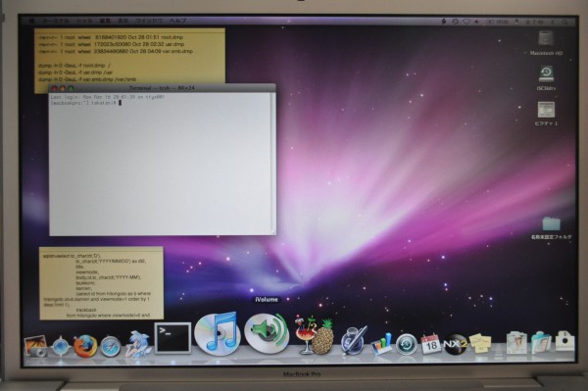The height and width of the screenshot is (391, 588).
Task: Open Stickies yellow notes icon in Dock
Action: [x=481, y=343]
